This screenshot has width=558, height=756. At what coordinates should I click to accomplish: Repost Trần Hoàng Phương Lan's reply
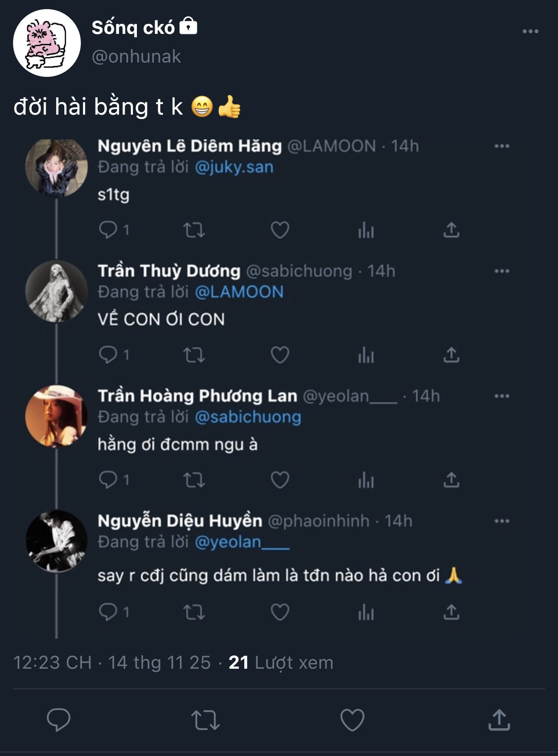(x=194, y=480)
